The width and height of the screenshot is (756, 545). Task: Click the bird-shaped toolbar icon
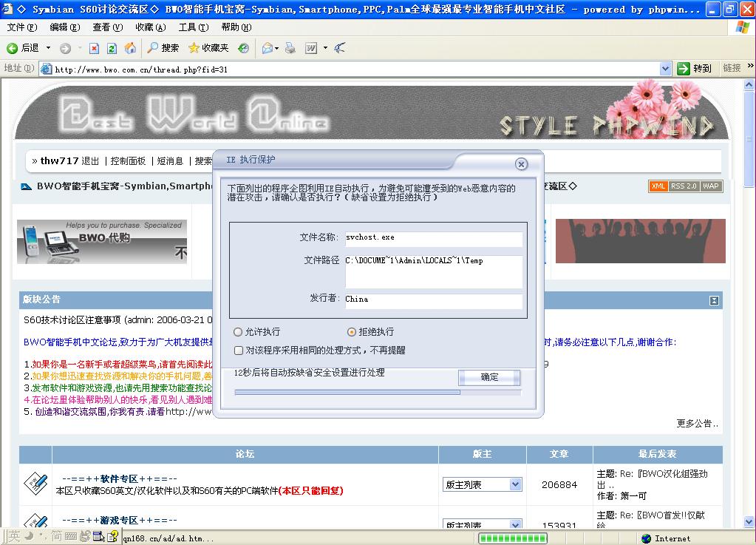340,48
